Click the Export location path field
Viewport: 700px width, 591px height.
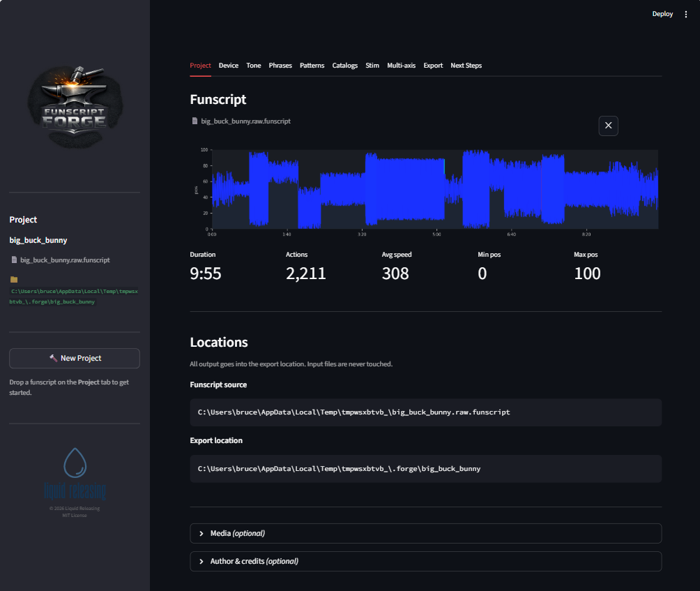[425, 469]
